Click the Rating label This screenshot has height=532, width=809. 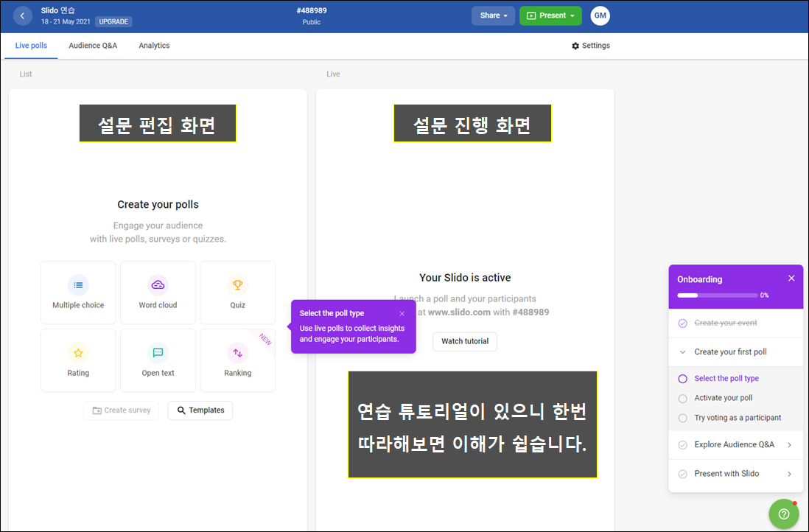(x=78, y=373)
